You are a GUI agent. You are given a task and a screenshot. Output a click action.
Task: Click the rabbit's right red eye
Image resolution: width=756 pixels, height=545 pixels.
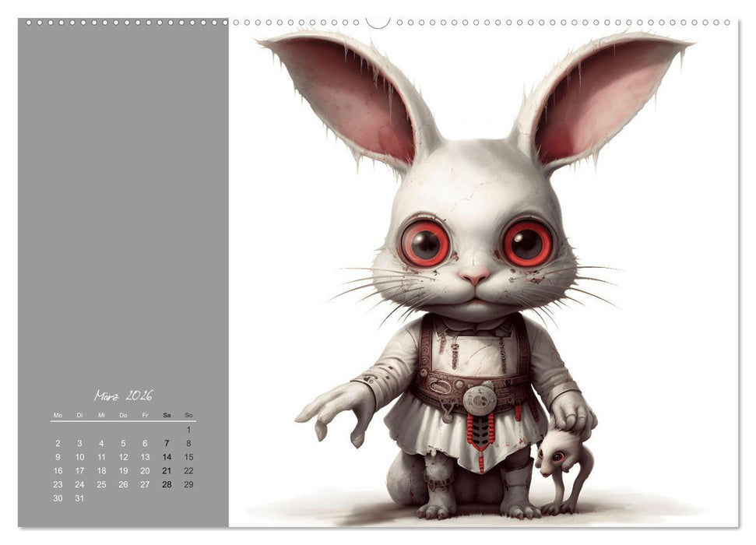(424, 243)
